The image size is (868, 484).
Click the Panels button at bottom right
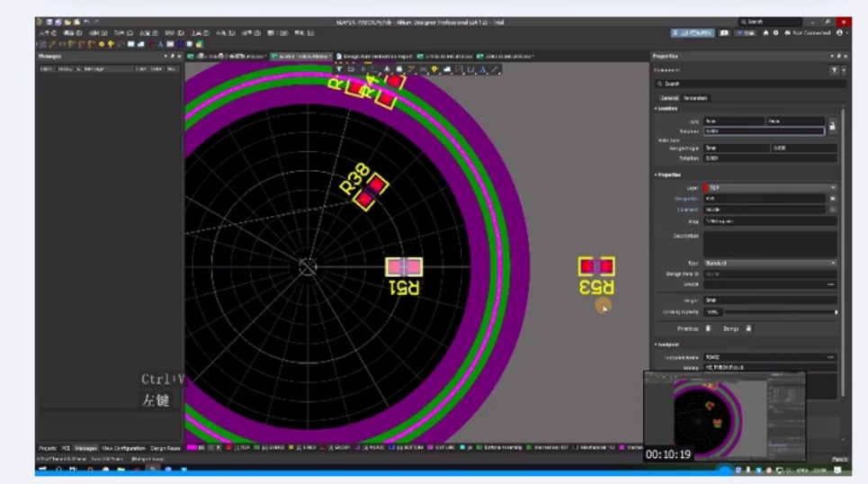pyautogui.click(x=840, y=459)
